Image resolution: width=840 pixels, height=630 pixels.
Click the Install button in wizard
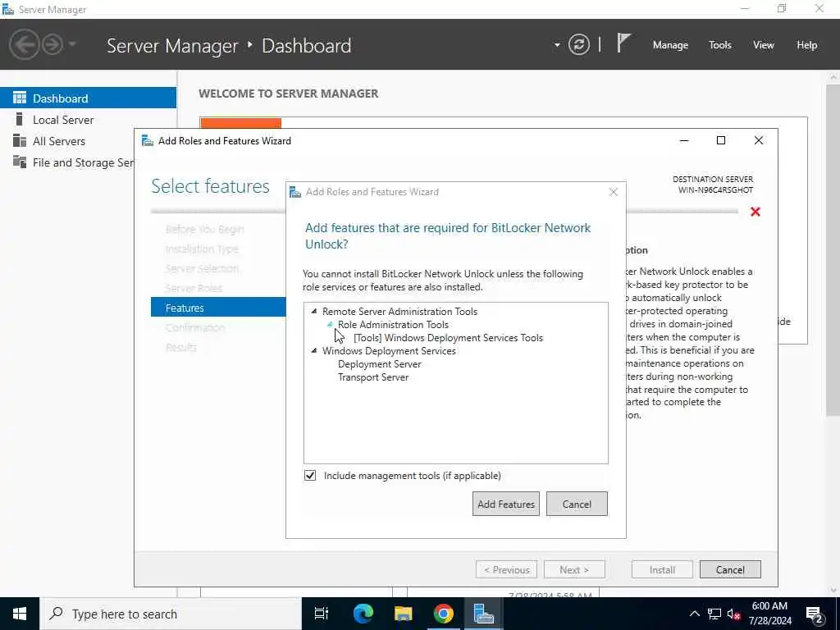(x=662, y=570)
